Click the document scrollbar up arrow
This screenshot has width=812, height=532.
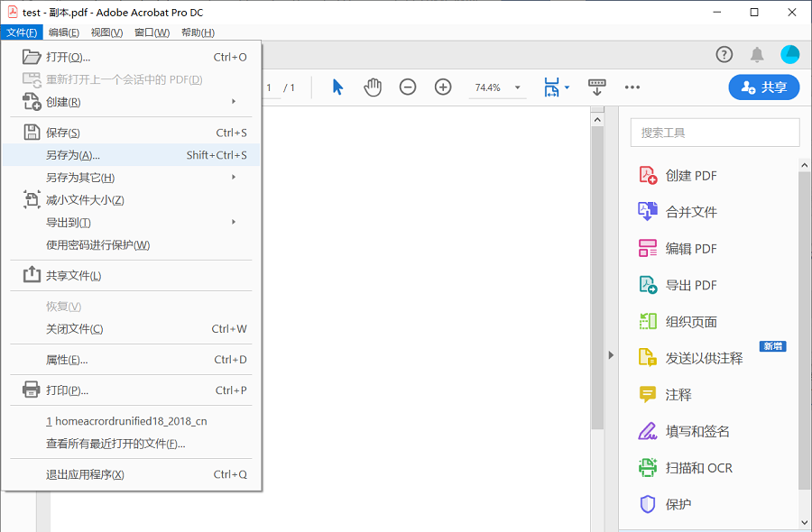tap(597, 120)
